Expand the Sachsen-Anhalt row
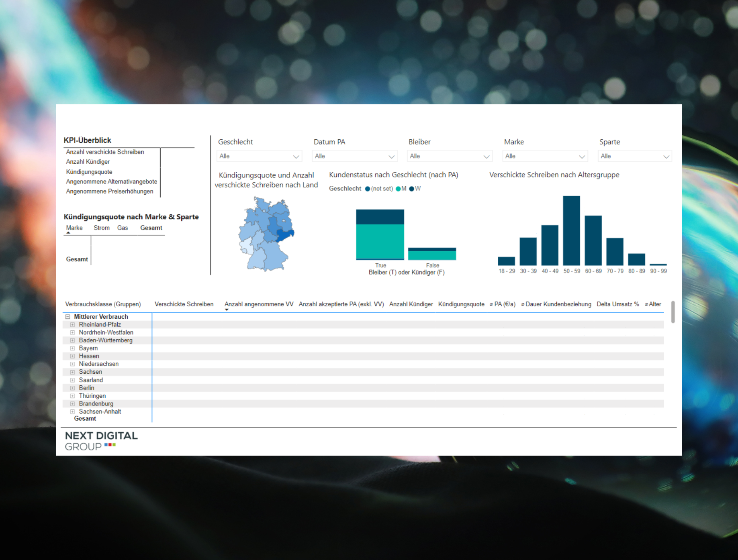 (72, 412)
